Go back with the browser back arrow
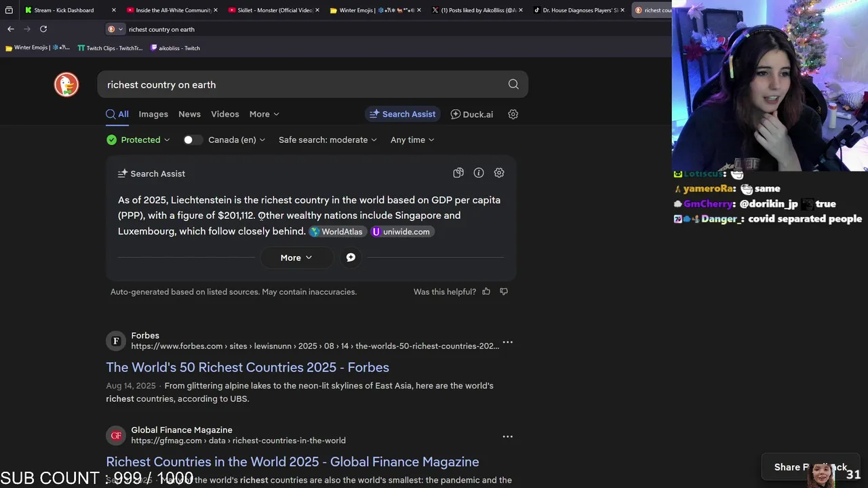 point(11,28)
